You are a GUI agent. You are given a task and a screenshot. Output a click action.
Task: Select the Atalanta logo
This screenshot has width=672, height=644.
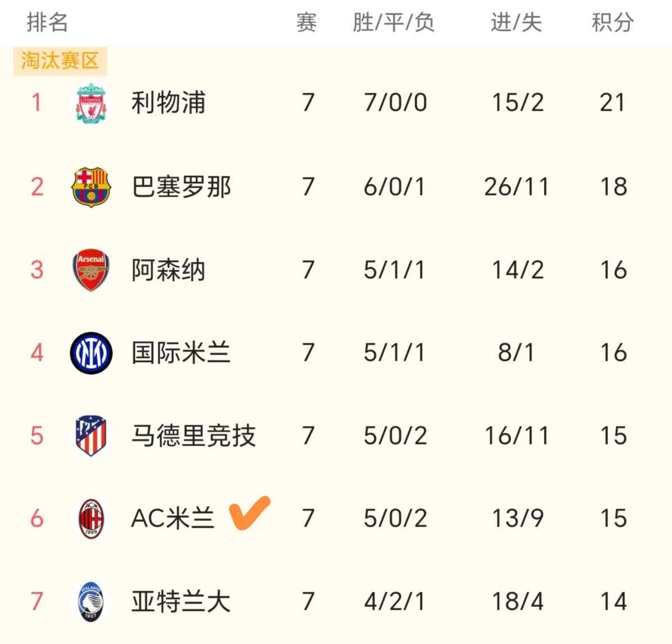90,601
